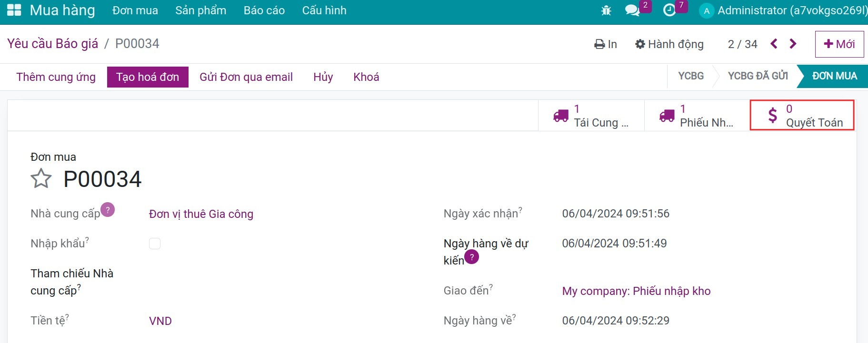Click the Mua hàng app title
The image size is (868, 343).
(62, 10)
